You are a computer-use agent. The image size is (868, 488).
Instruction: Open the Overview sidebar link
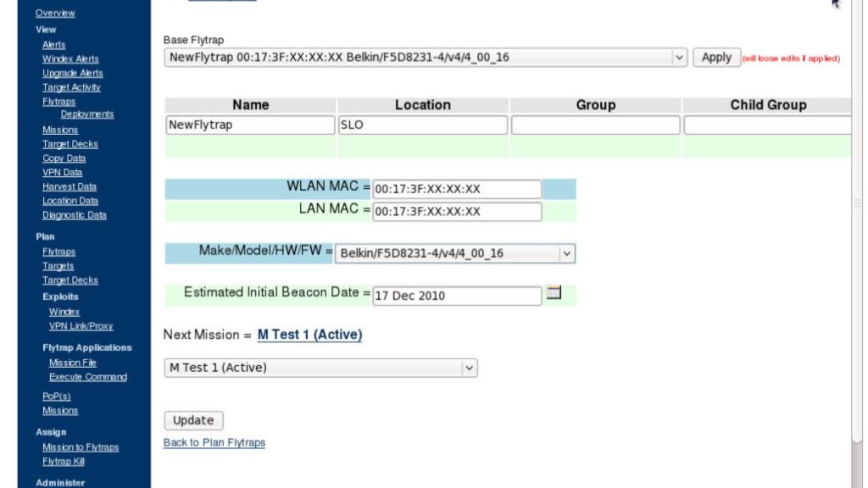tap(54, 13)
